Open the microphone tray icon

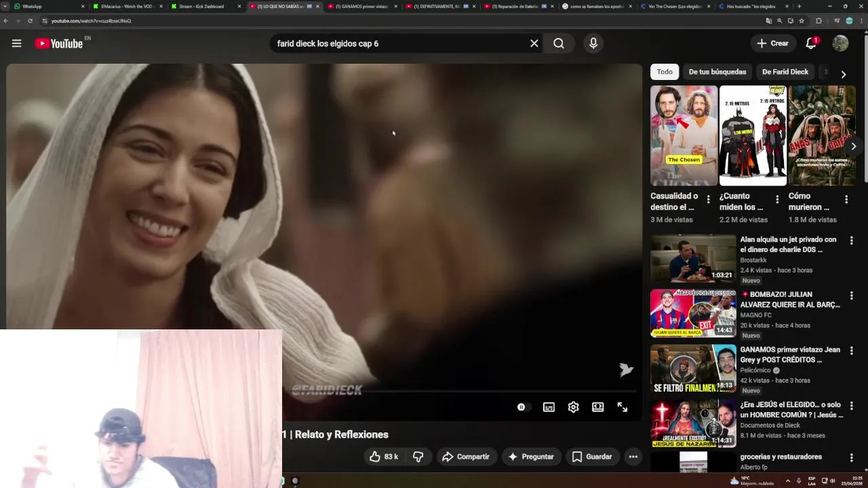pyautogui.click(x=798, y=481)
